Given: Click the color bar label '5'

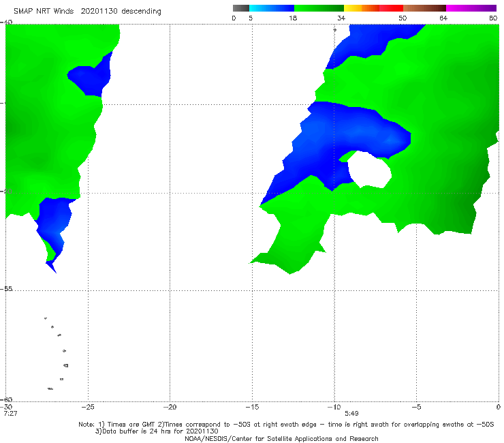Looking at the screenshot, I should coord(251,18).
